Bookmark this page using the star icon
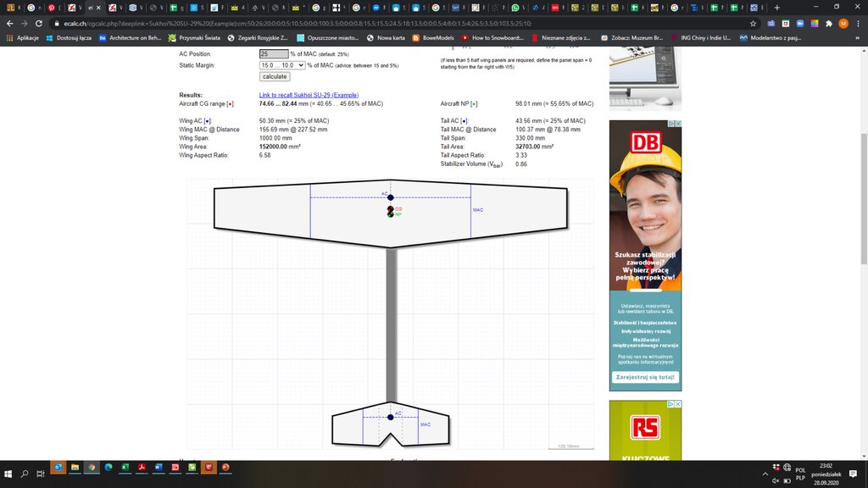This screenshot has width=868, height=488. tap(753, 24)
